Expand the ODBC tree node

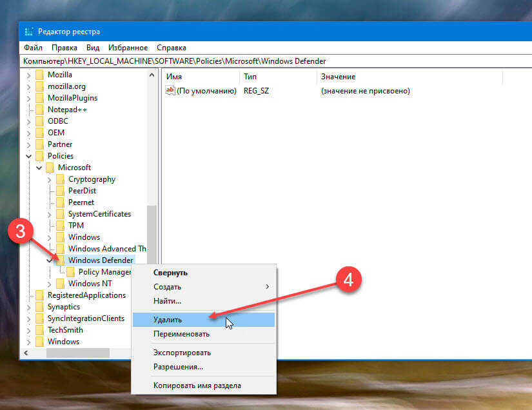(28, 121)
